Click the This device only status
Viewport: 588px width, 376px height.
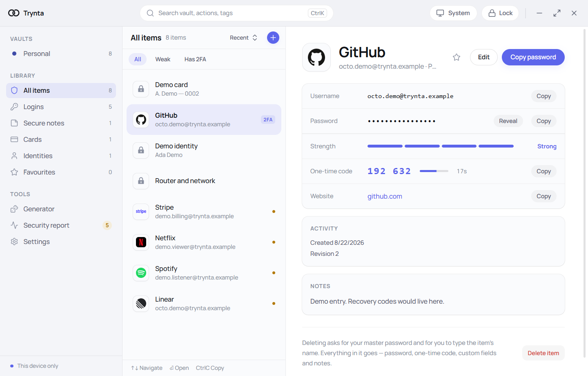pyautogui.click(x=34, y=366)
